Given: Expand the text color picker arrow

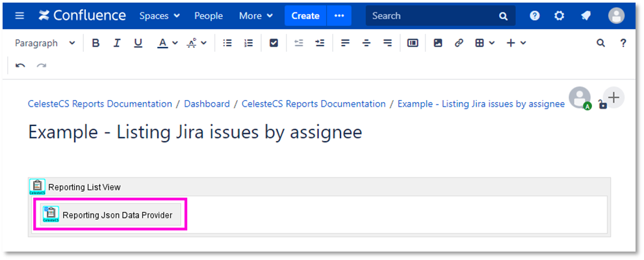Looking at the screenshot, I should (175, 43).
